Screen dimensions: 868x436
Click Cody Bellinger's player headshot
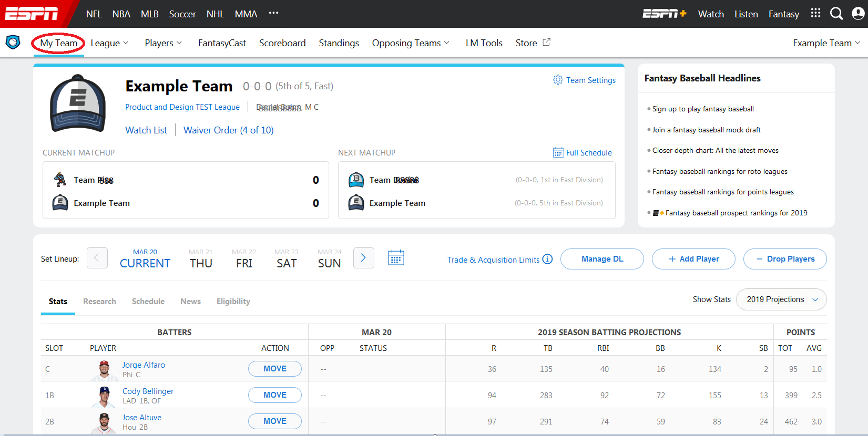104,397
